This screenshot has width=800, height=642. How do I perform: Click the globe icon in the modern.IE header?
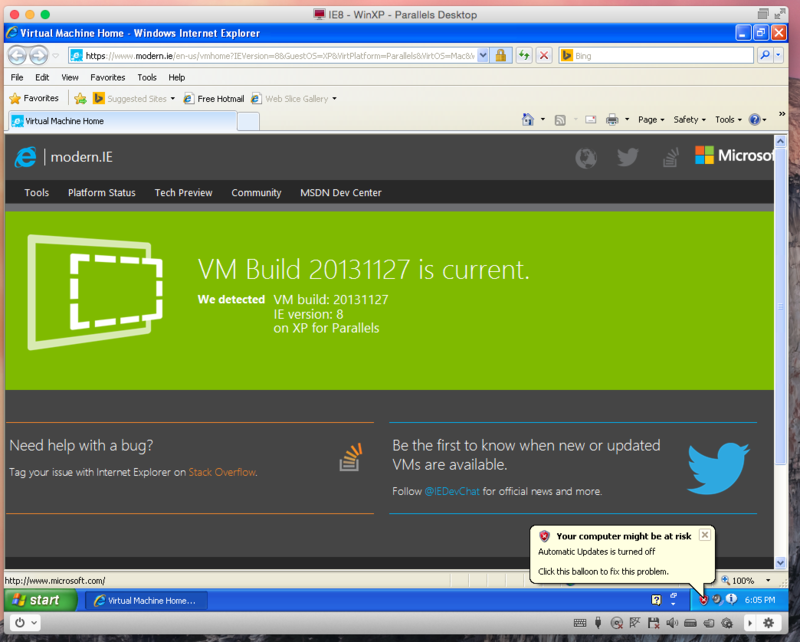point(586,158)
